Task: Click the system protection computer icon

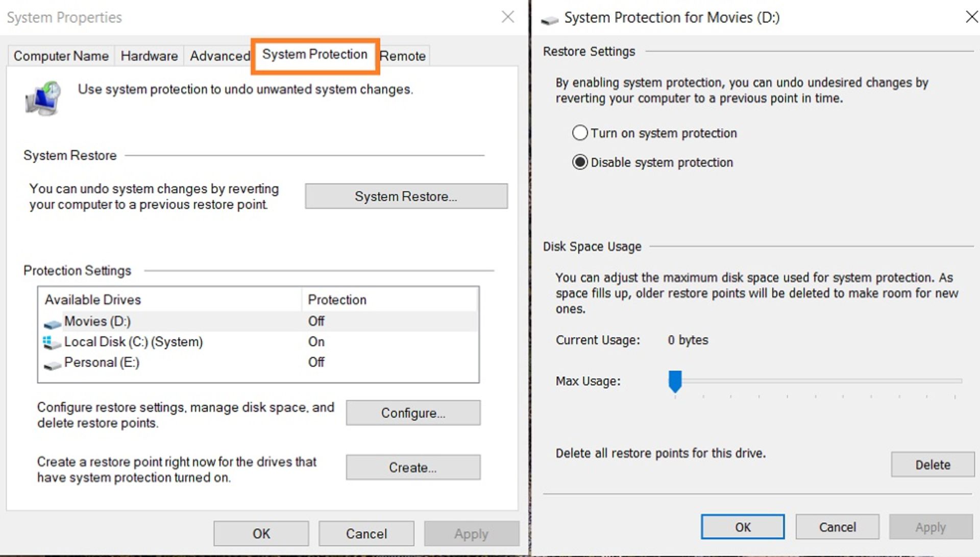Action: tap(43, 98)
